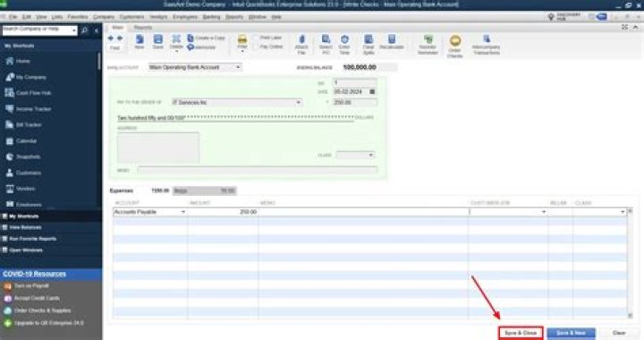The height and width of the screenshot is (340, 644).
Task: Click the Delete toolbar icon
Action: 176,40
